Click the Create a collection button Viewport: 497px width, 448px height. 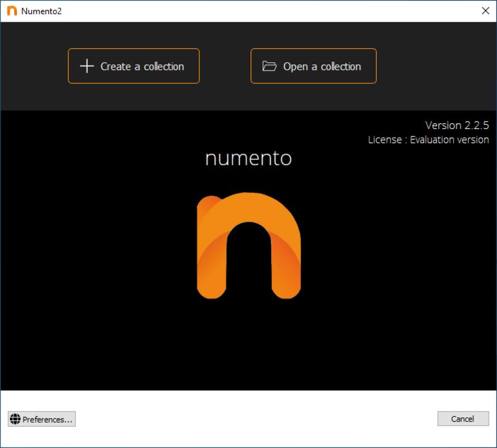[134, 66]
